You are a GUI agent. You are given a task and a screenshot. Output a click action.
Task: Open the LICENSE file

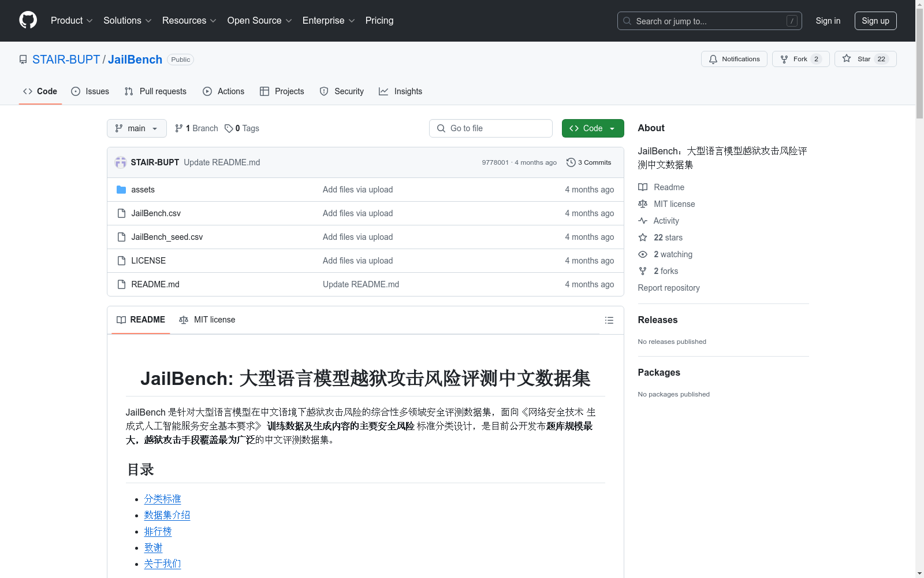tap(148, 261)
